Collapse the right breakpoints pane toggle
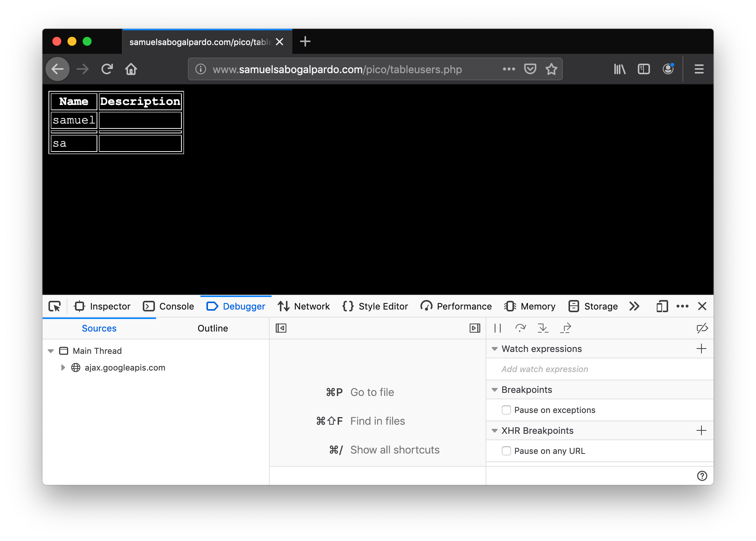 (x=475, y=328)
